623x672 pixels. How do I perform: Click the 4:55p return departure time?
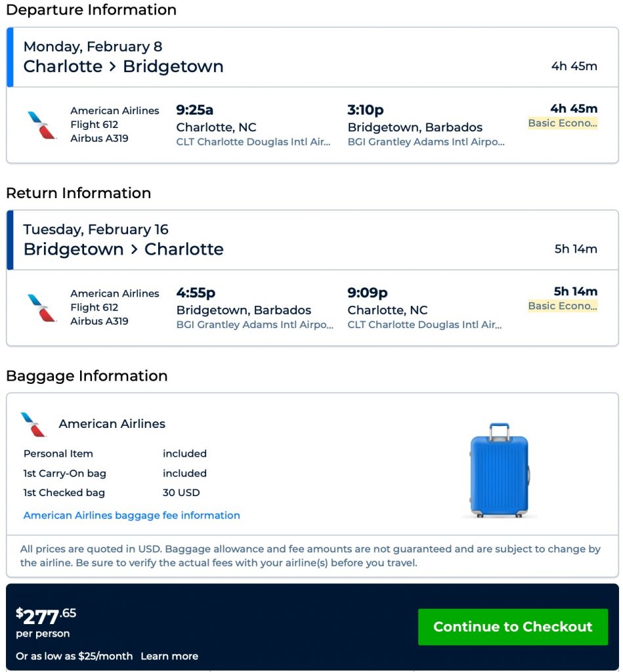(196, 293)
